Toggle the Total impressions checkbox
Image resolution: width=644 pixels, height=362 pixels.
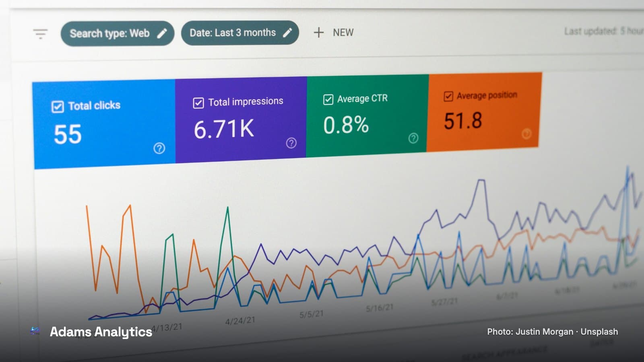(x=198, y=103)
